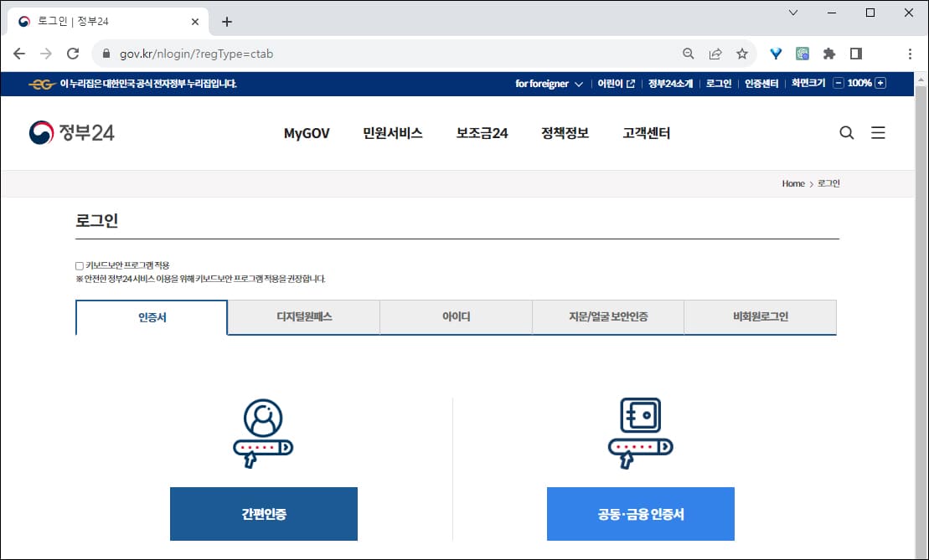Open the browser extensions puzzle icon
Screen dimensions: 929x560
tap(828, 52)
